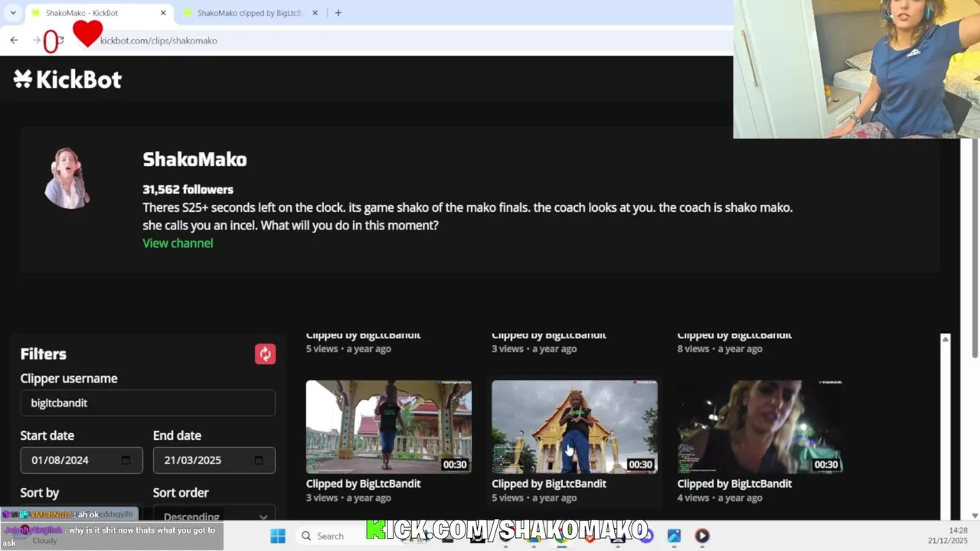Close the ShakoMako - KickBot tab
Image resolution: width=980 pixels, height=551 pixels.
(x=163, y=13)
